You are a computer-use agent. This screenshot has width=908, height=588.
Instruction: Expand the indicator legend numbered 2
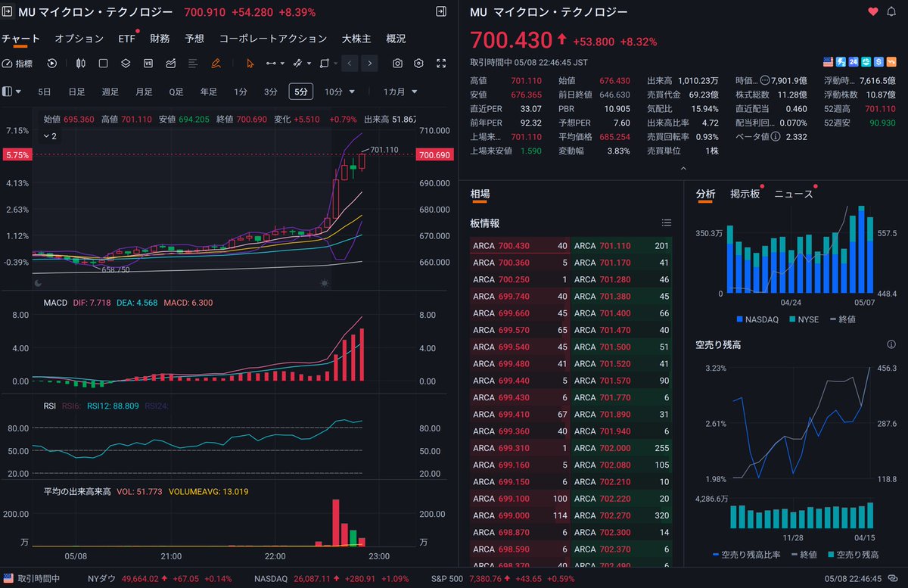pos(50,136)
